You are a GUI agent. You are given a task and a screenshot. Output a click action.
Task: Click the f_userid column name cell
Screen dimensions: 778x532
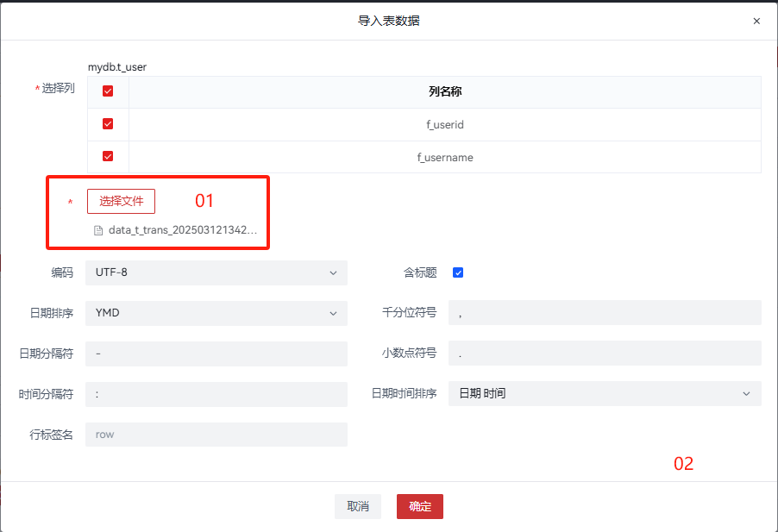pos(444,125)
